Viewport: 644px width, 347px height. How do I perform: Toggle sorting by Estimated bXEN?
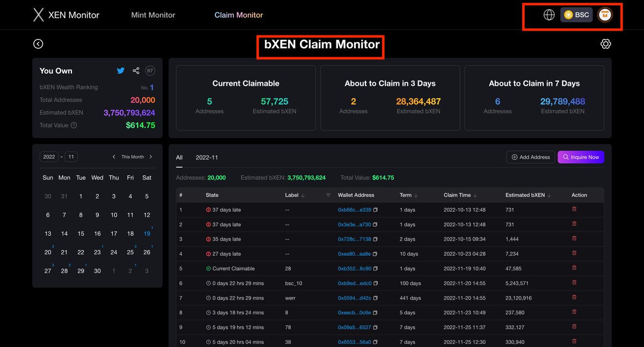(550, 195)
